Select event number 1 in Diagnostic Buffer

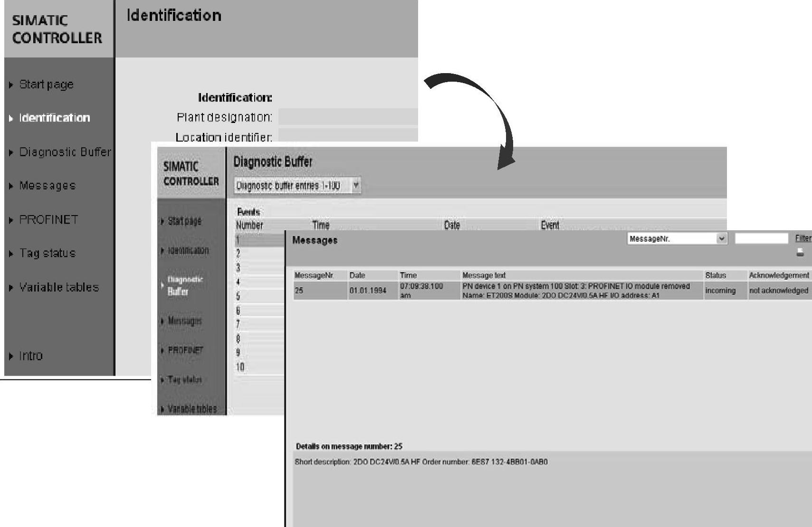tap(259, 240)
